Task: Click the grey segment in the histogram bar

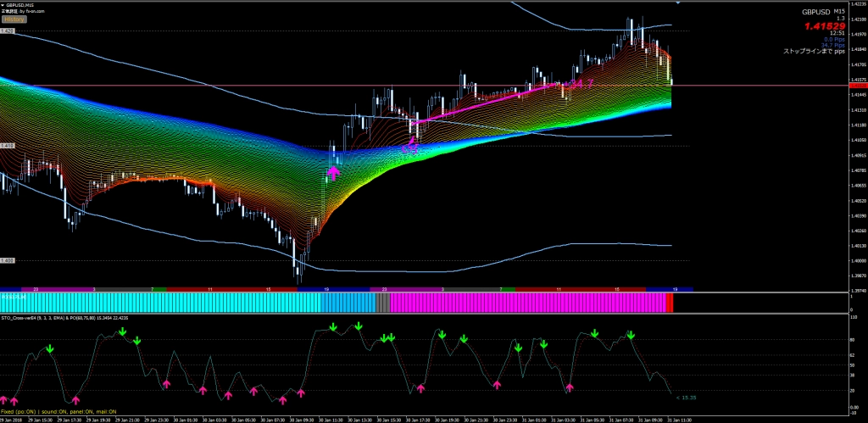Action: [382, 303]
